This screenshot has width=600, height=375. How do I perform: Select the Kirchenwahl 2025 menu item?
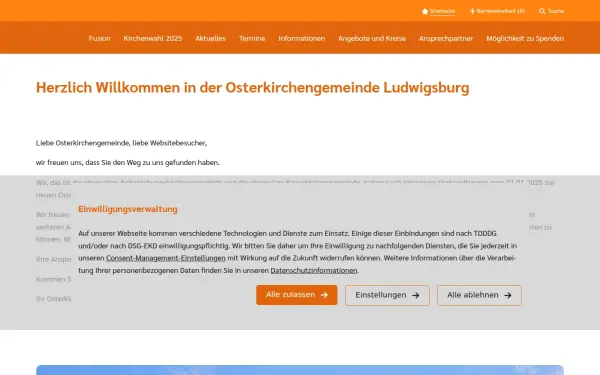coord(153,38)
